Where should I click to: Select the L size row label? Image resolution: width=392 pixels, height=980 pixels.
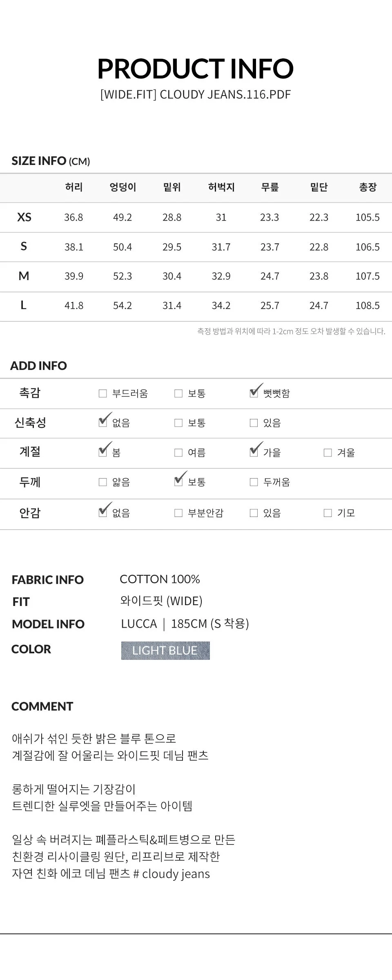[24, 305]
